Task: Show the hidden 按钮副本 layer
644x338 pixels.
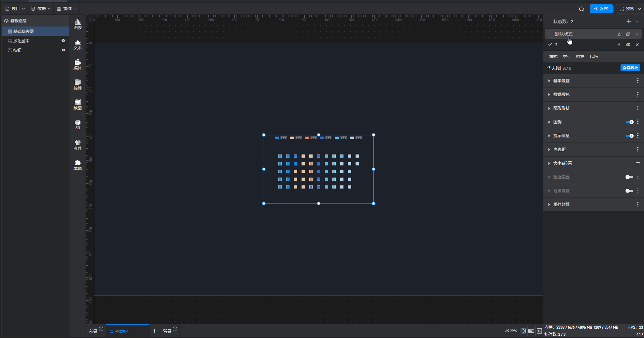Action: (63, 41)
